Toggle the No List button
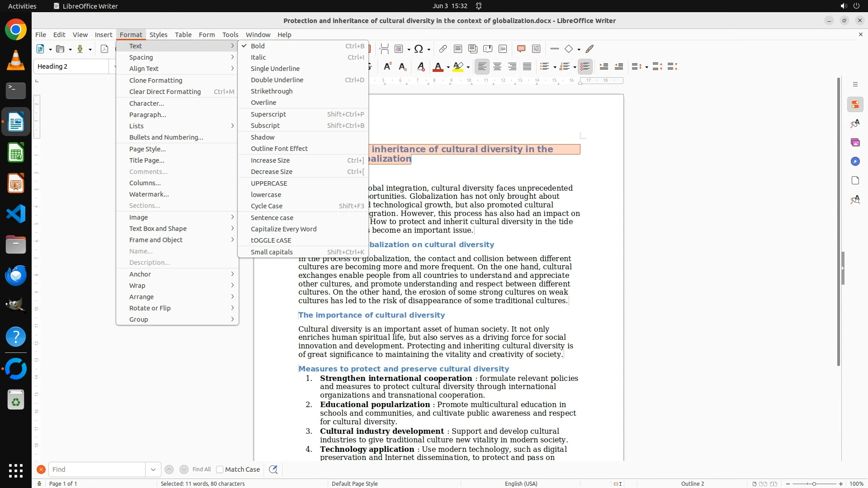Screen dimensions: 868x488 pyautogui.click(x=585, y=67)
